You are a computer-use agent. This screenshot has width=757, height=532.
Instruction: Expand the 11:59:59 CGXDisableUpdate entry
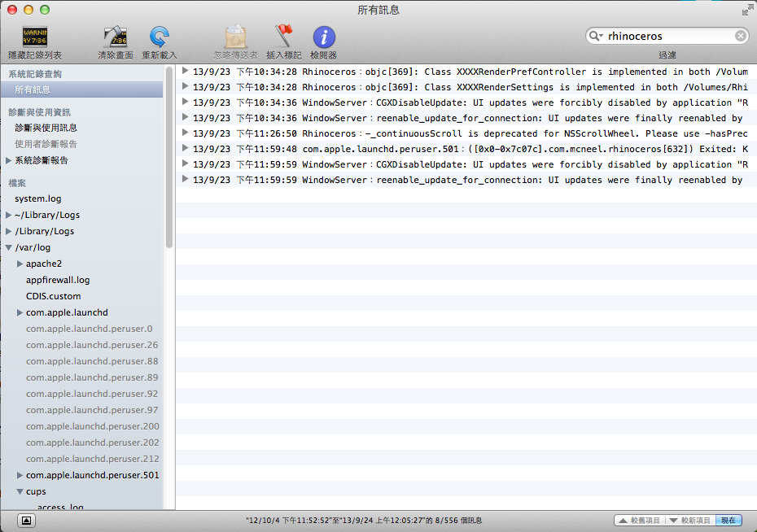185,164
